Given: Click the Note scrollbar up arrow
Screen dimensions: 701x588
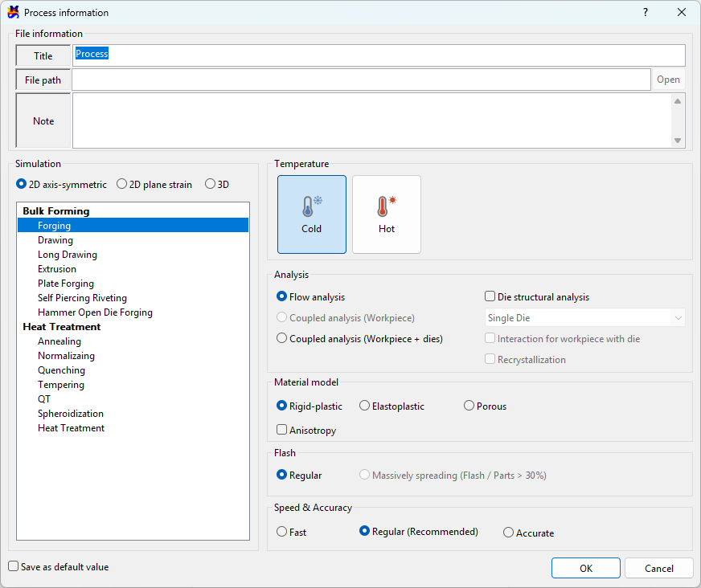Looking at the screenshot, I should click(678, 101).
